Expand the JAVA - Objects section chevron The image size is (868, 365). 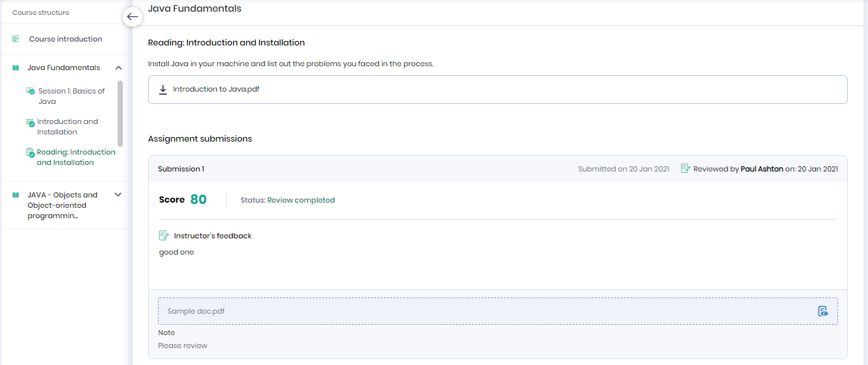pyautogui.click(x=118, y=194)
